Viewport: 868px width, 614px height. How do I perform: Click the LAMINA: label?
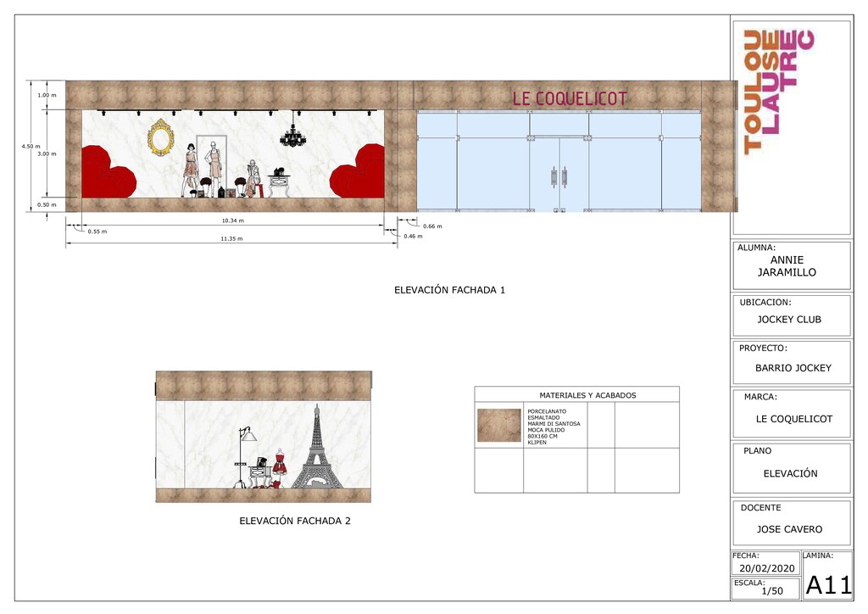click(x=818, y=555)
